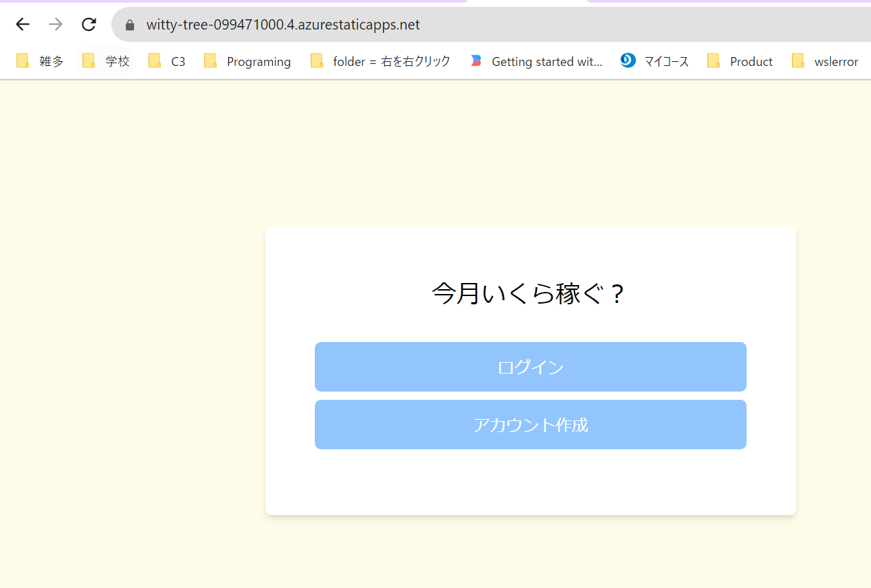Image resolution: width=871 pixels, height=588 pixels.
Task: Click the back navigation arrow
Action: click(23, 24)
